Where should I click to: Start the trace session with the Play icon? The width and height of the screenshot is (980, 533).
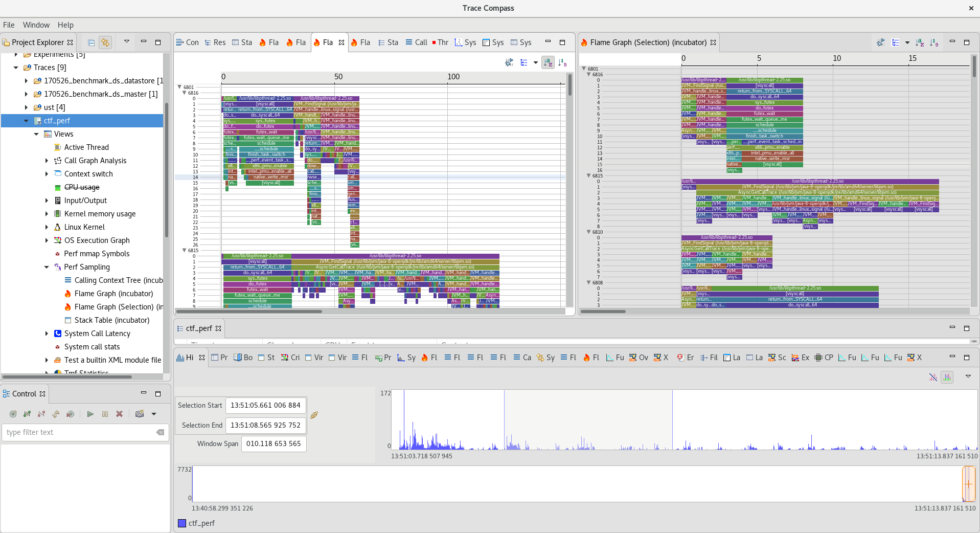coord(90,414)
